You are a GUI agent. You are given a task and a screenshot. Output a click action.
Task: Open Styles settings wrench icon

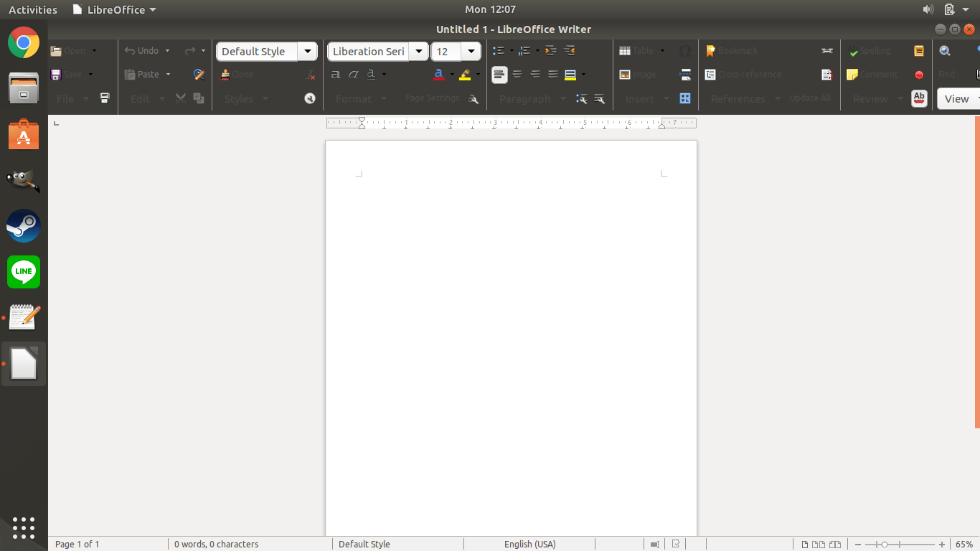point(310,98)
